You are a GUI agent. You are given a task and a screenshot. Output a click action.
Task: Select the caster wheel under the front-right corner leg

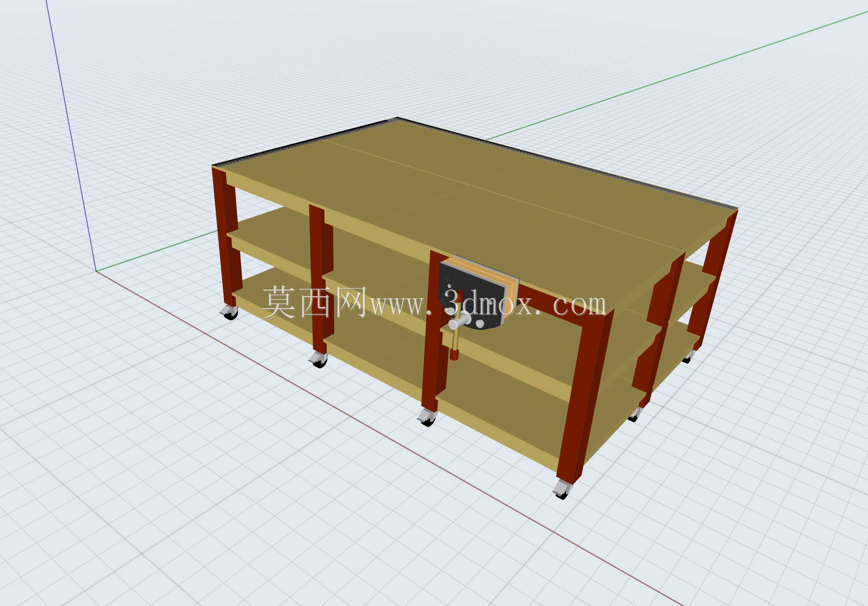(562, 489)
